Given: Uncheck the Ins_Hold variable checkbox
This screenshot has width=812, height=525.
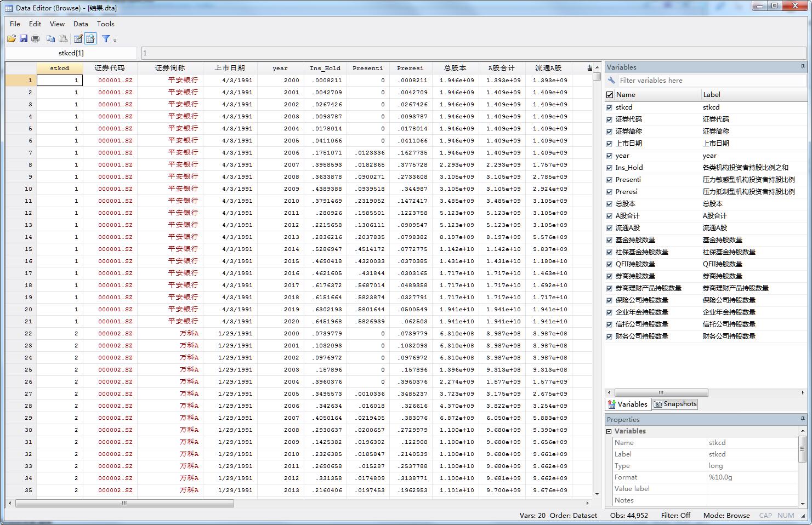Looking at the screenshot, I should click(610, 168).
